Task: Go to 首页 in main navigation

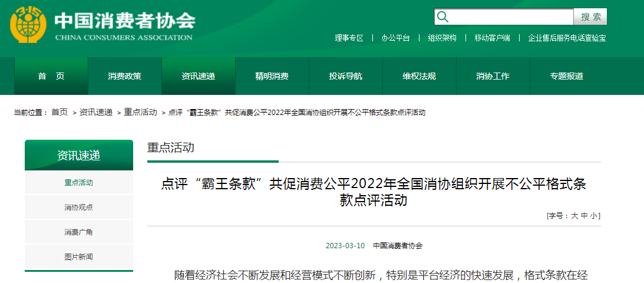Action: (51, 76)
